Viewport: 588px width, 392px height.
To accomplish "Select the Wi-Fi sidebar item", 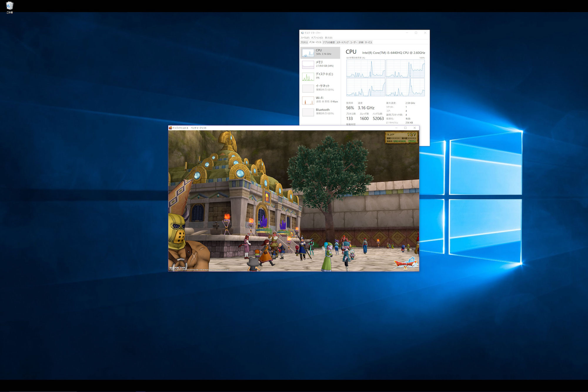I will pos(320,100).
